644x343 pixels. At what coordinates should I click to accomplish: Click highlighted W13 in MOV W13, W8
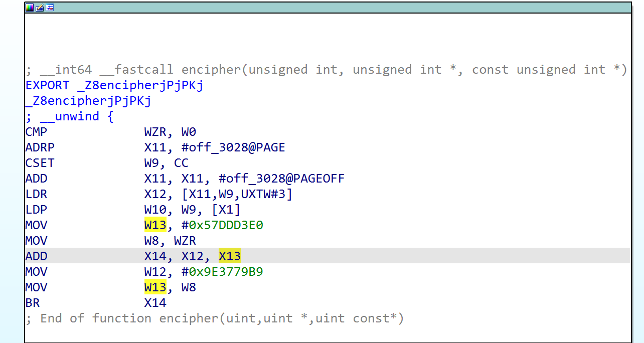tap(155, 287)
